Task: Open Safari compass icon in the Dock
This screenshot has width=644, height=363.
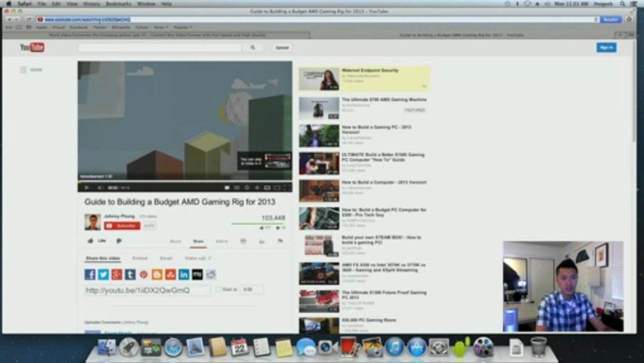Action: (173, 347)
